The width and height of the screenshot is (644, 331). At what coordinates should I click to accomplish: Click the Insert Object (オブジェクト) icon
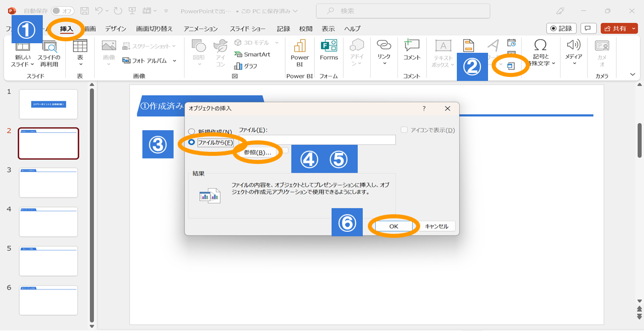pos(511,66)
